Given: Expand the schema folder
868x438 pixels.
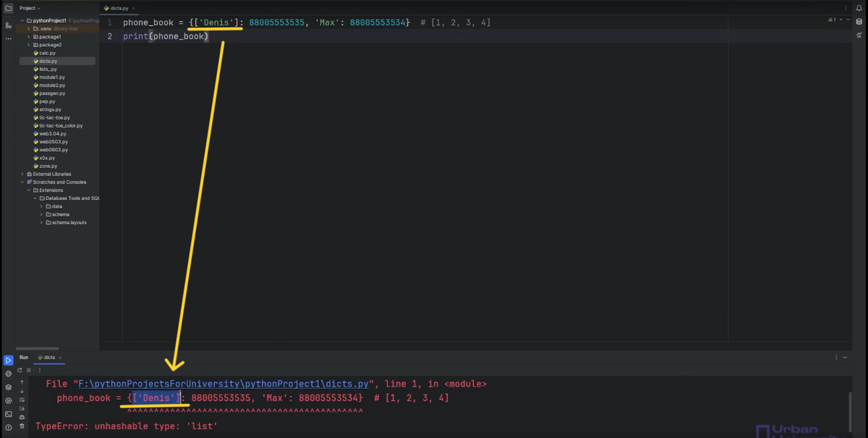Looking at the screenshot, I should (x=41, y=214).
